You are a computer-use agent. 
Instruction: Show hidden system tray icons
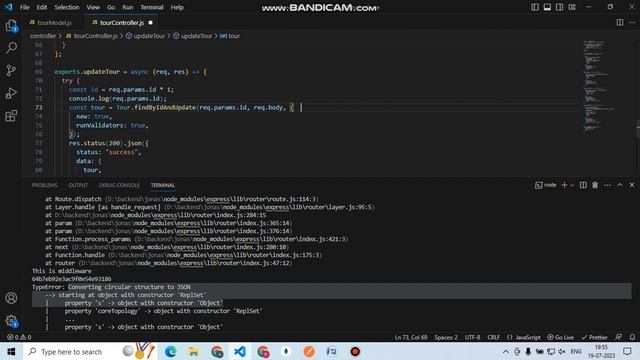click(x=505, y=351)
